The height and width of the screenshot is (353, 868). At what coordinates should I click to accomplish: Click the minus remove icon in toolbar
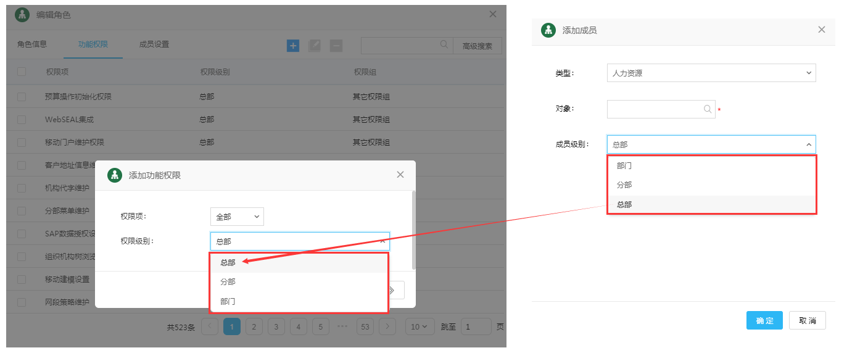[336, 45]
